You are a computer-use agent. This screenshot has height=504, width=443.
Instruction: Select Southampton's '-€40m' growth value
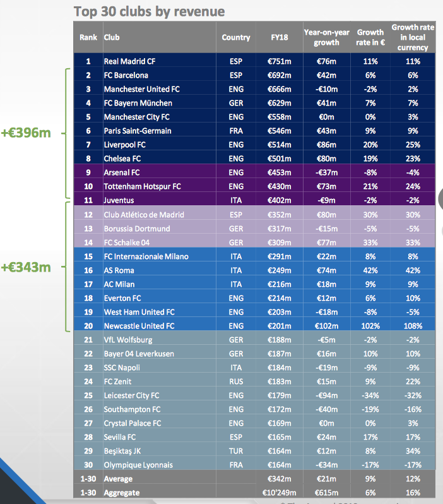pos(326,409)
